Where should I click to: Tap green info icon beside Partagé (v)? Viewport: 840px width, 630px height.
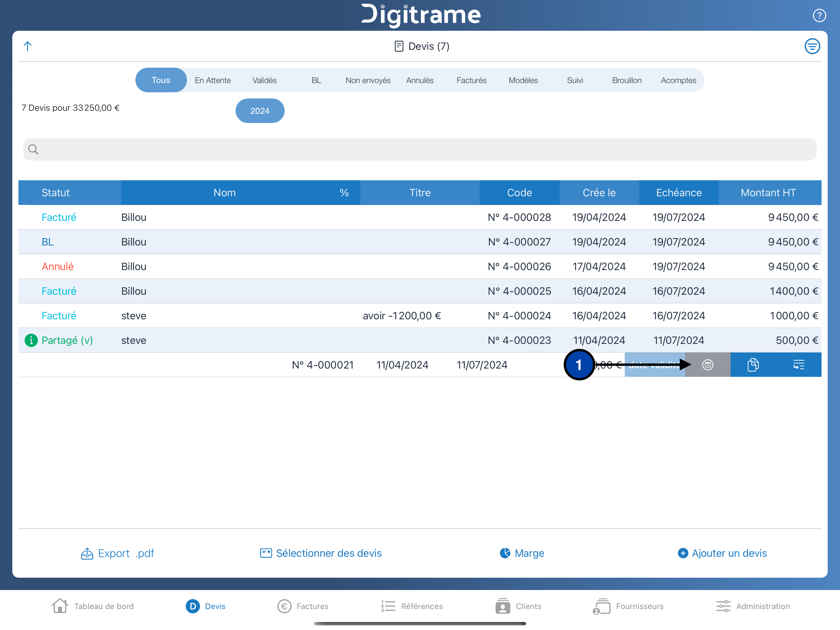31,341
